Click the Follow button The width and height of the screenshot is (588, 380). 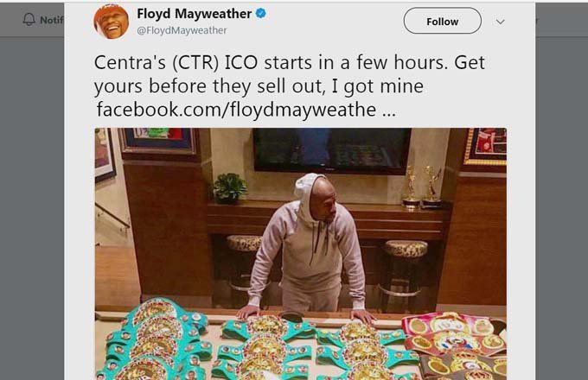443,21
